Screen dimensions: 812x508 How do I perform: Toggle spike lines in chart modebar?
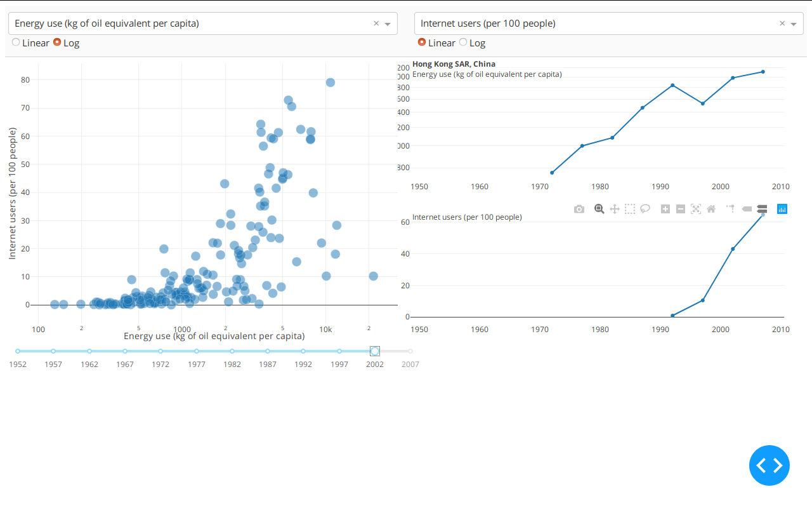click(731, 209)
